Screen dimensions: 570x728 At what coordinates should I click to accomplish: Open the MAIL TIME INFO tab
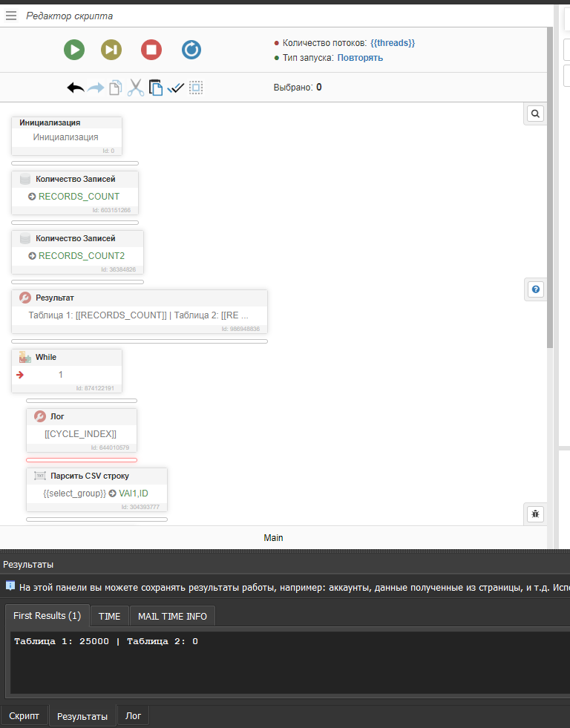(172, 616)
